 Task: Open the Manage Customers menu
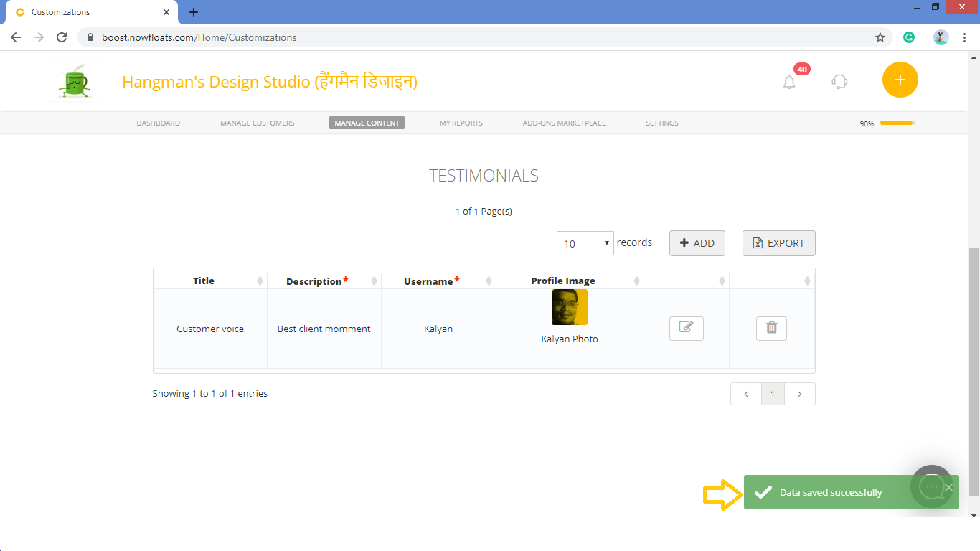click(x=257, y=123)
